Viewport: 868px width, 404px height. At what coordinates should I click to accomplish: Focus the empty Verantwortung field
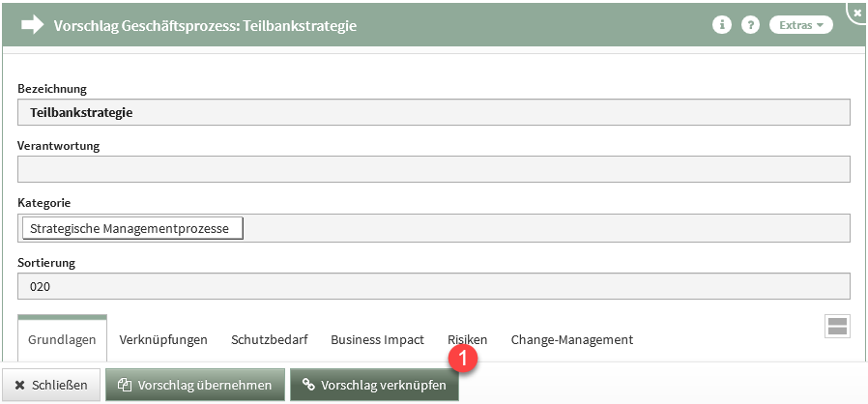coord(433,169)
